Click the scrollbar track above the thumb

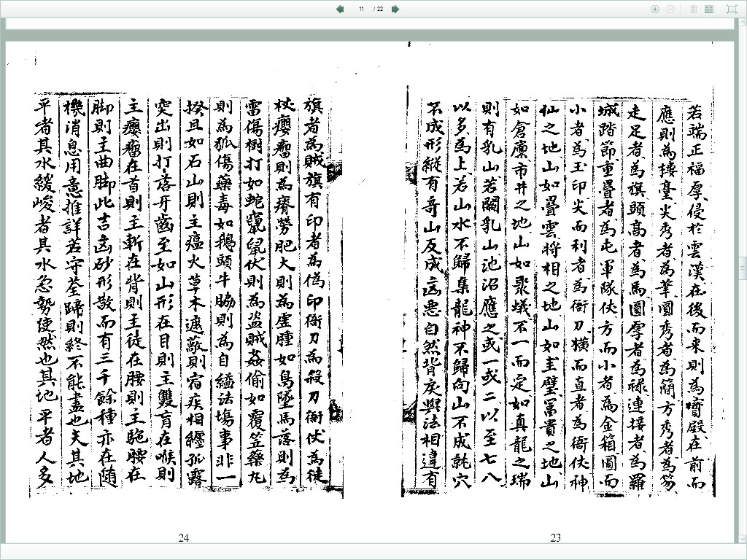click(742, 146)
